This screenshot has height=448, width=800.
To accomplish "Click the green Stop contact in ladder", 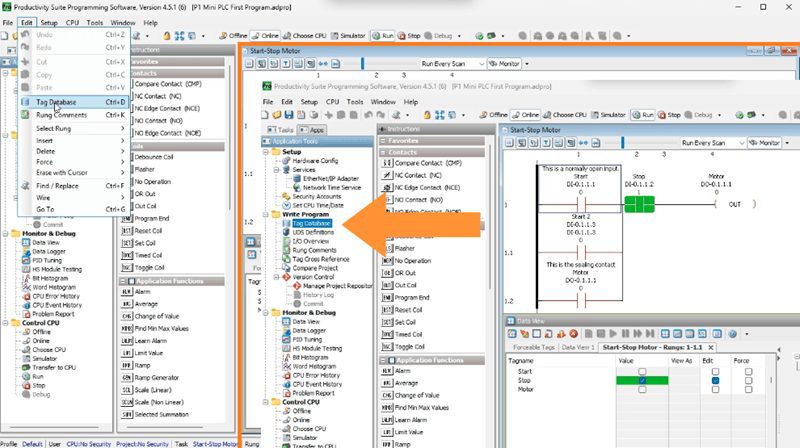I will [x=639, y=204].
